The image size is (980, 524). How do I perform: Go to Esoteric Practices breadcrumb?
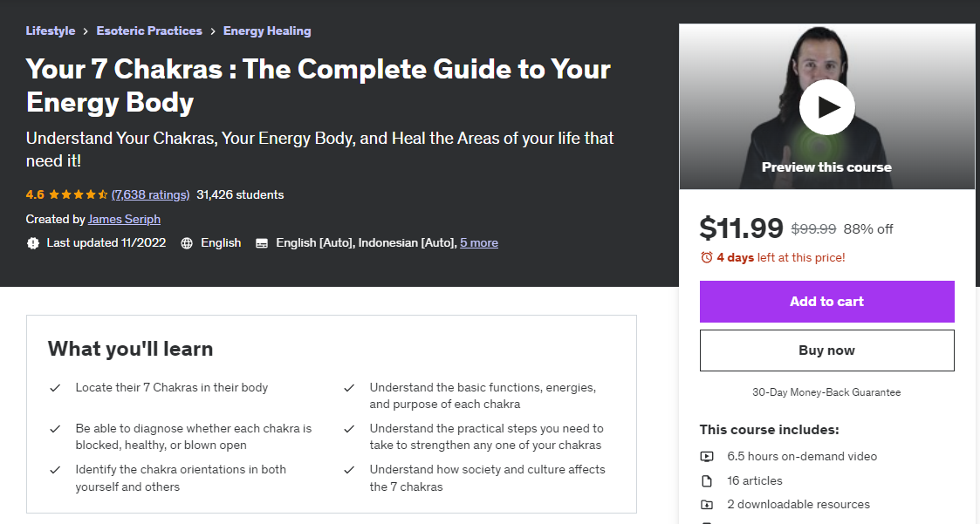149,31
